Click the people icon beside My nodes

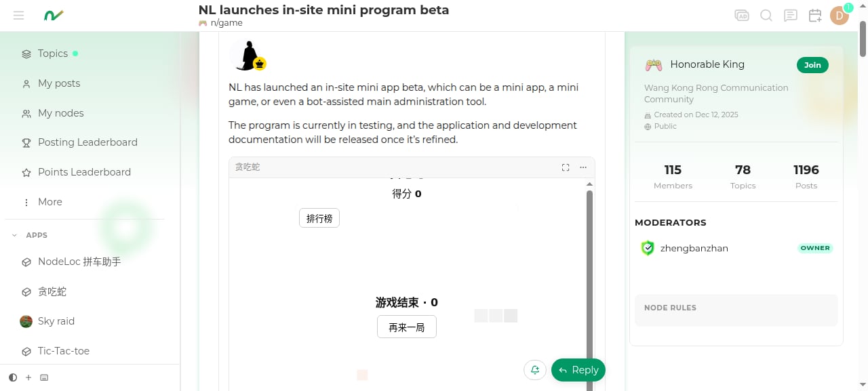[x=26, y=114]
